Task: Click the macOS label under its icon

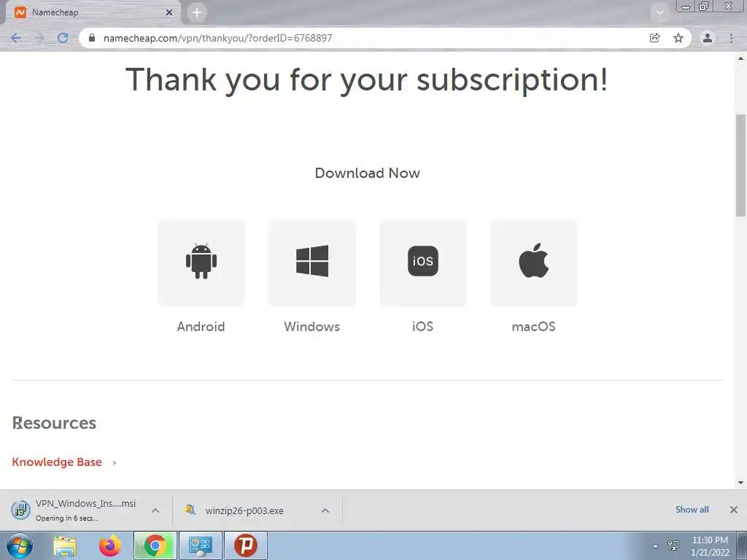Action: click(533, 327)
